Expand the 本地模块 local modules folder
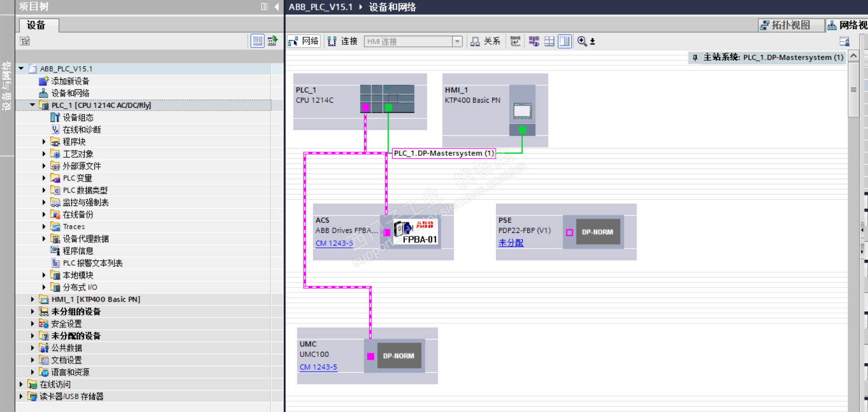The width and height of the screenshot is (868, 412). pos(44,275)
